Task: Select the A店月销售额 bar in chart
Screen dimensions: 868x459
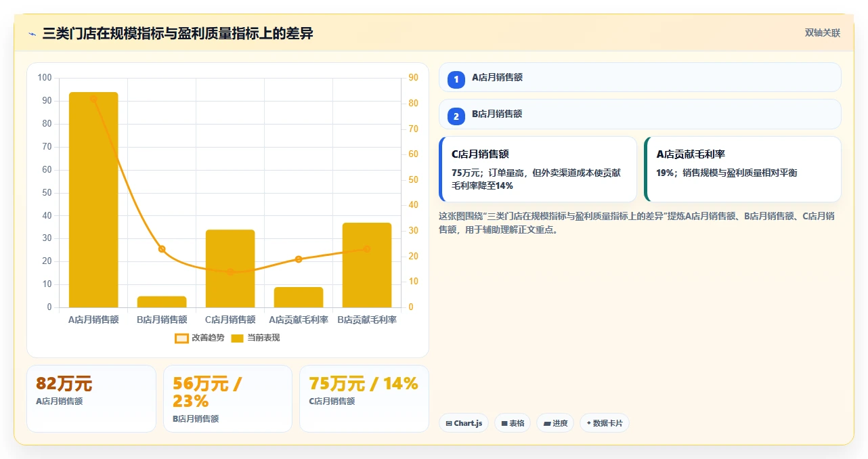Action: pyautogui.click(x=93, y=200)
